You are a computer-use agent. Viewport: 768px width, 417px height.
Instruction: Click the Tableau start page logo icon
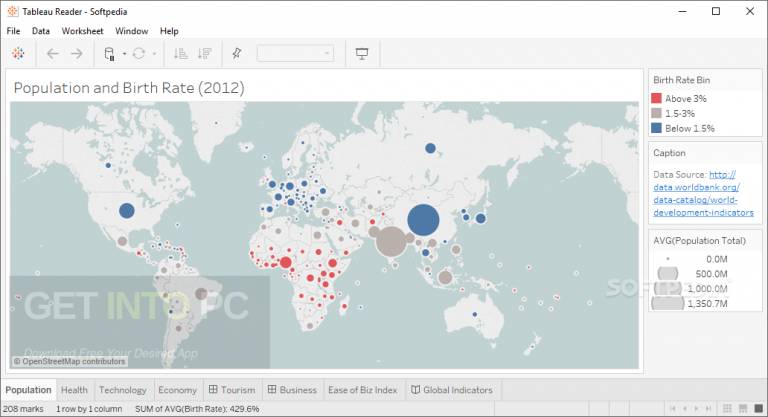[x=18, y=53]
